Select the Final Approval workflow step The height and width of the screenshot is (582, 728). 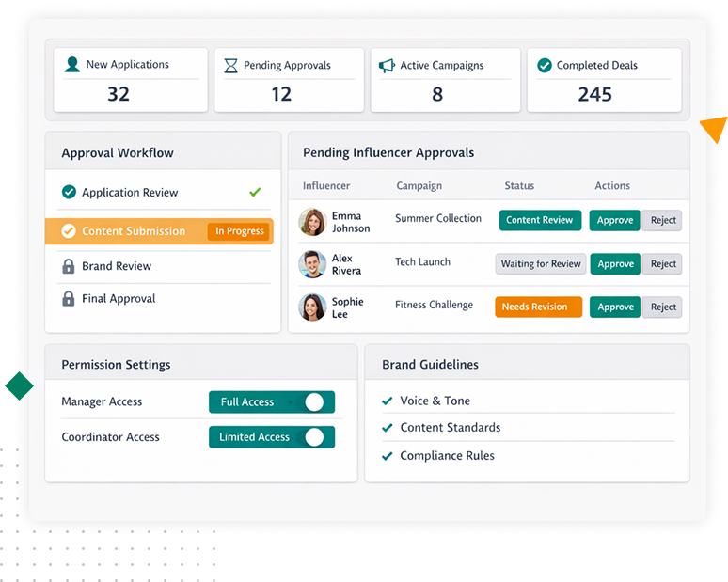pos(163,299)
